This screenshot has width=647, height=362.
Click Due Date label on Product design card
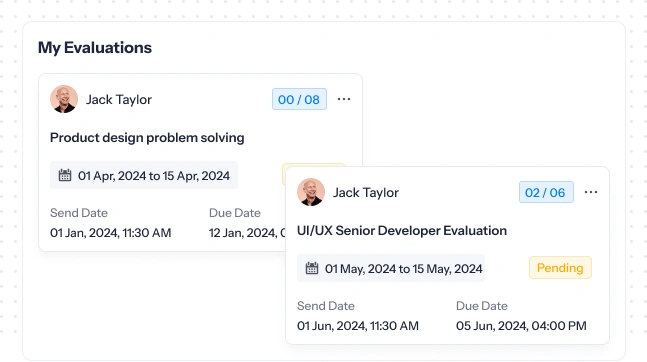pyautogui.click(x=235, y=213)
